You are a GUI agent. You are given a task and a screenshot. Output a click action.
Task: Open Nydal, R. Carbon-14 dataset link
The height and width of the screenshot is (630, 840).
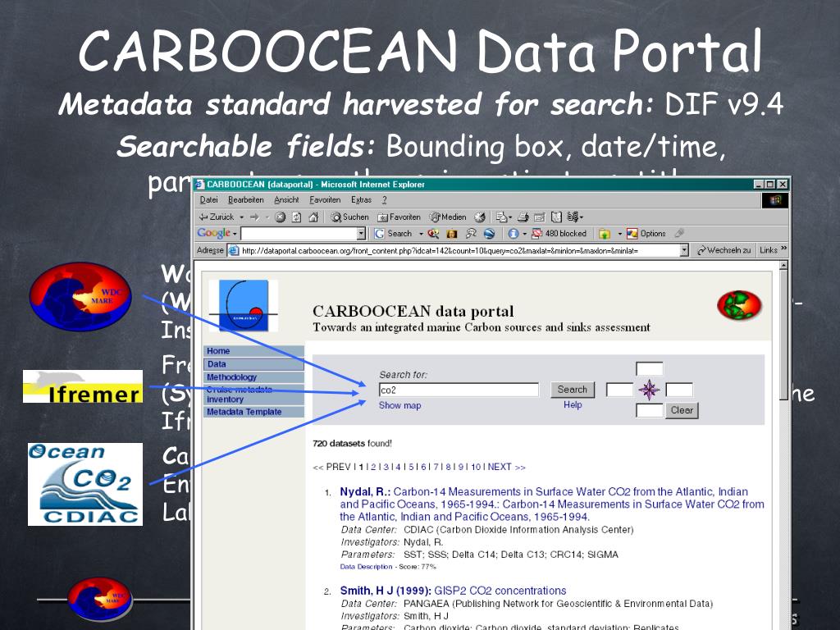(552, 504)
